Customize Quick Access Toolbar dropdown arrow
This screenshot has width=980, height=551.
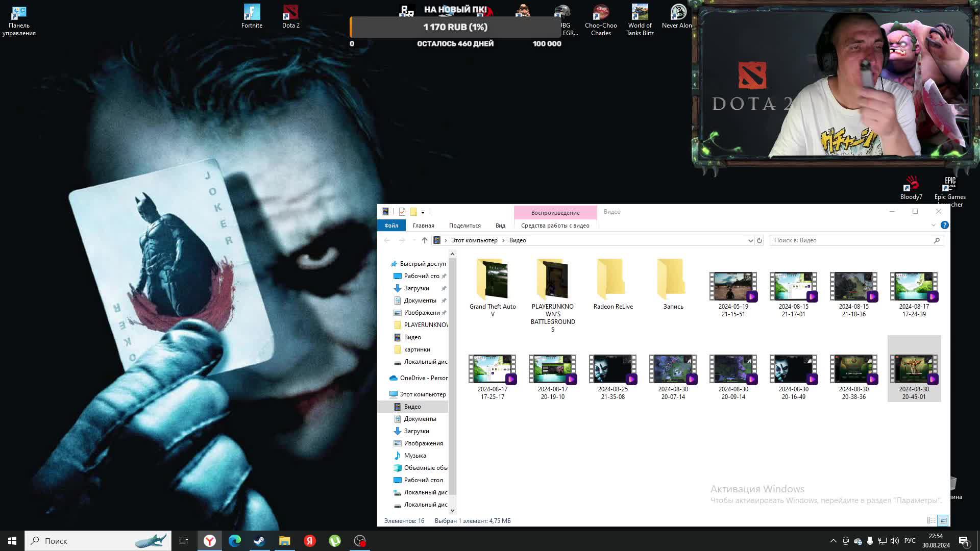423,212
